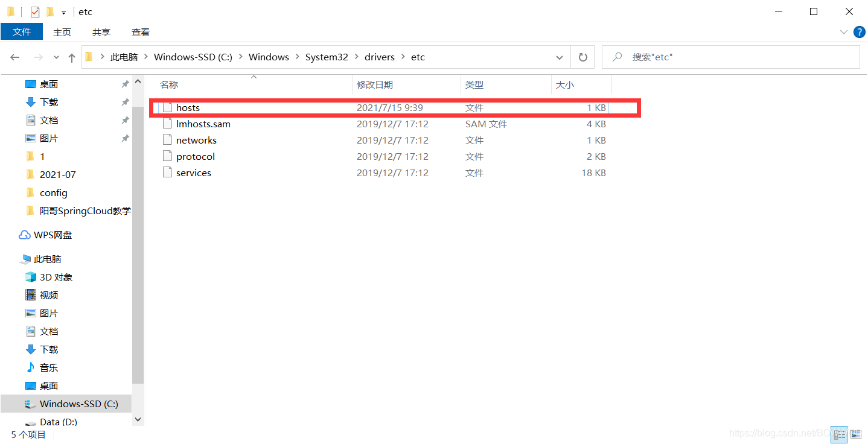Click the Properties quick access toolbar icon

[x=35, y=11]
